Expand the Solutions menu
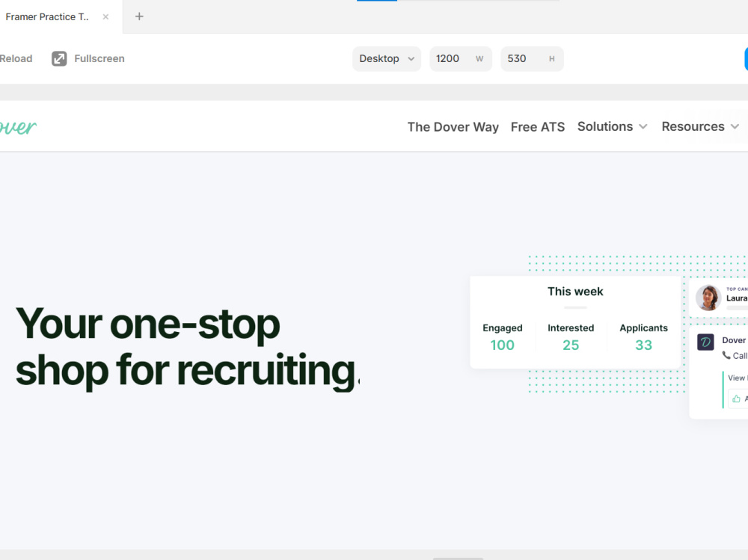Screen dimensions: 748x560 tap(613, 126)
